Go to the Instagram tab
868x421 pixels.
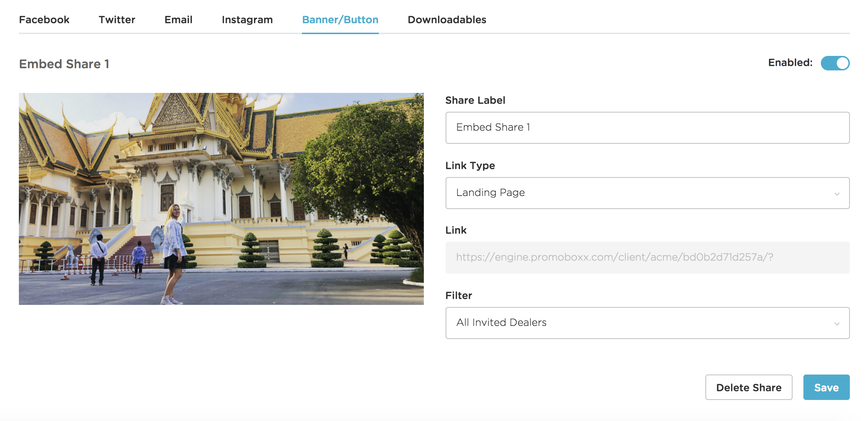click(247, 20)
